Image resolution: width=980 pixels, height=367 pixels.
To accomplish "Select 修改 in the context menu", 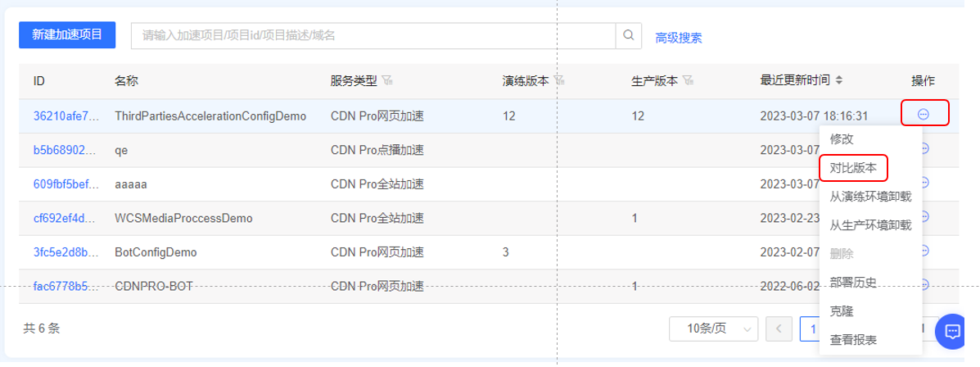I will pos(842,138).
